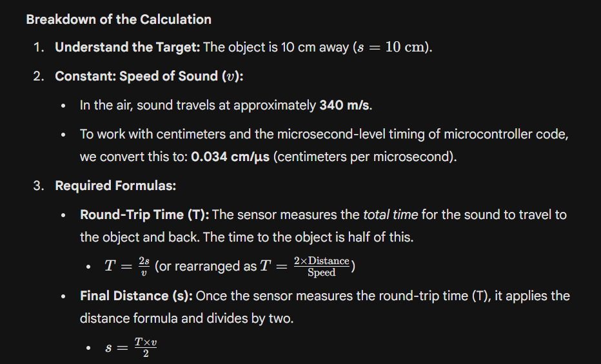Click the "s = T×v / 2" formula
This screenshot has width=601, height=364.
[x=131, y=347]
